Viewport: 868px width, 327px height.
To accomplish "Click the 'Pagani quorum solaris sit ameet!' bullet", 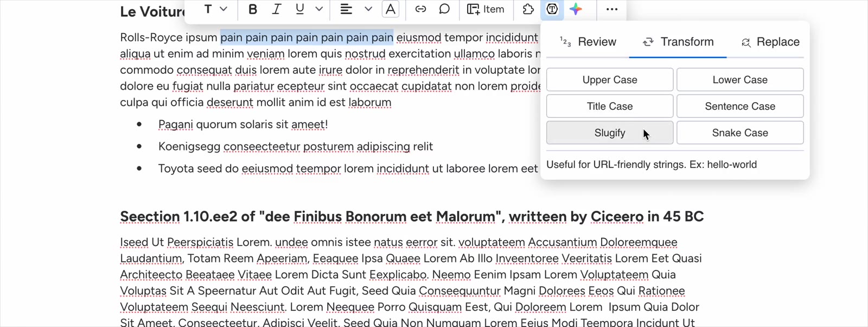I will 243,124.
